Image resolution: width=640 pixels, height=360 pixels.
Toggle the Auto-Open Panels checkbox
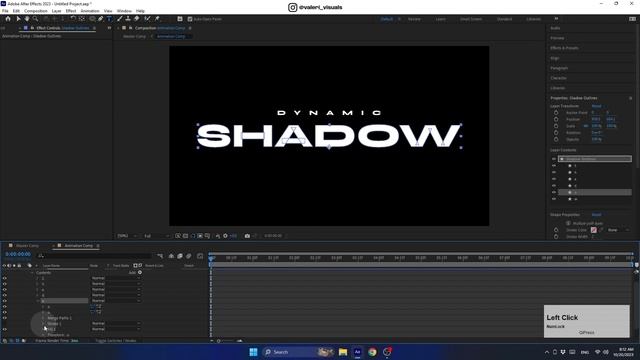(x=190, y=19)
